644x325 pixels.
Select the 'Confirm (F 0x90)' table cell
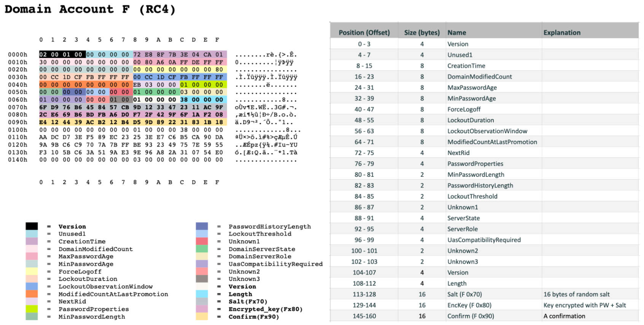(470, 316)
